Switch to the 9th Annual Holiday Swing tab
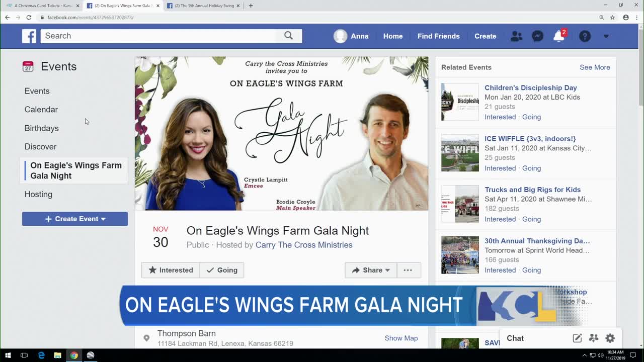Screen dimensions: 644x362 pyautogui.click(x=204, y=6)
